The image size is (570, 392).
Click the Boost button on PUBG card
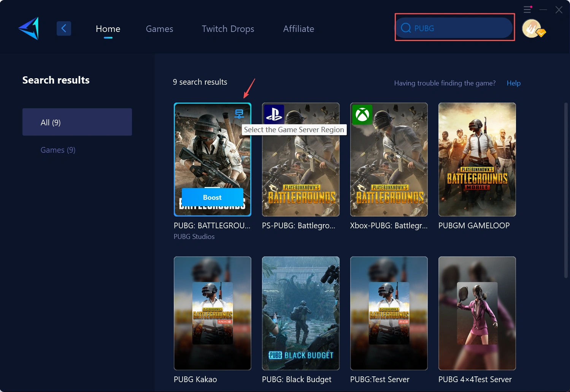click(x=212, y=197)
